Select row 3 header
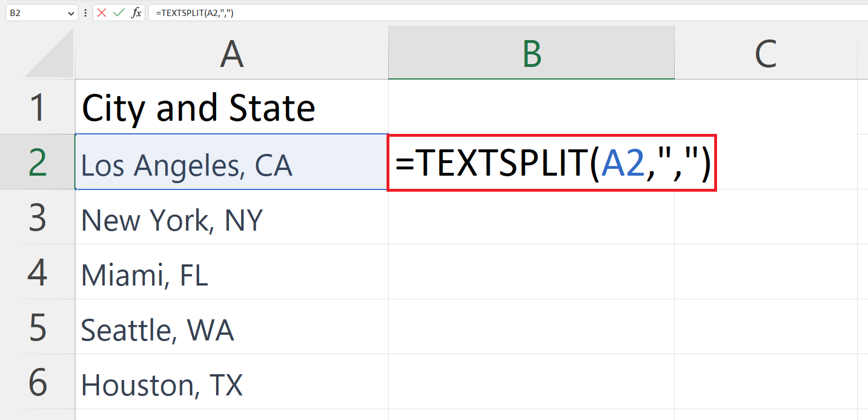Viewport: 868px width, 420px height. point(38,217)
